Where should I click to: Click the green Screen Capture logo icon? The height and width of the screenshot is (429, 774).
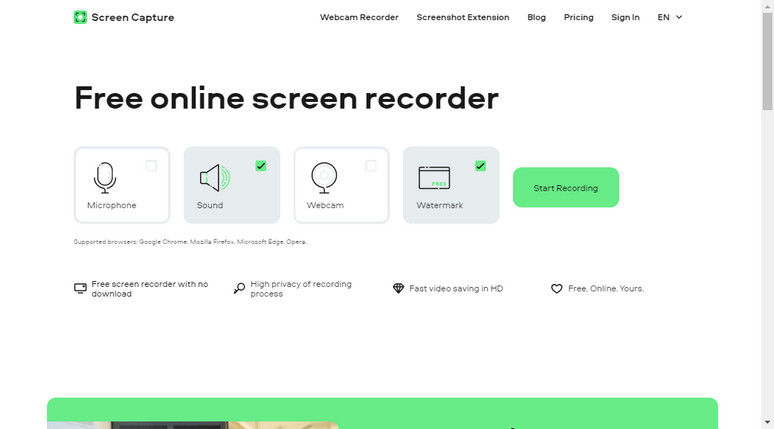pos(80,17)
